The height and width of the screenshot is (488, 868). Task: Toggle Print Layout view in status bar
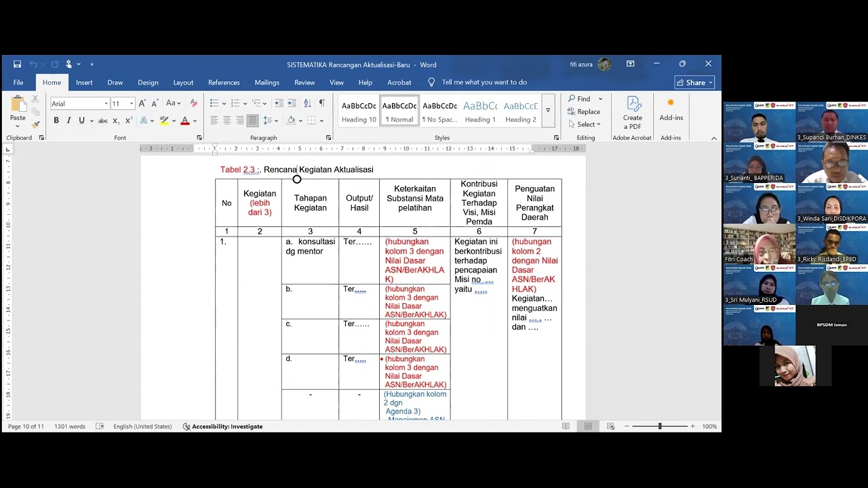[588, 426]
